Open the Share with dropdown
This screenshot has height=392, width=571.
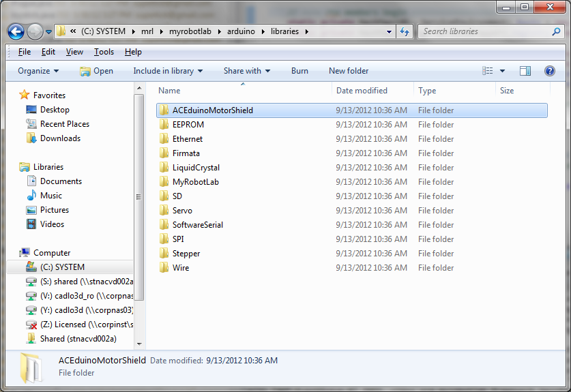(246, 71)
